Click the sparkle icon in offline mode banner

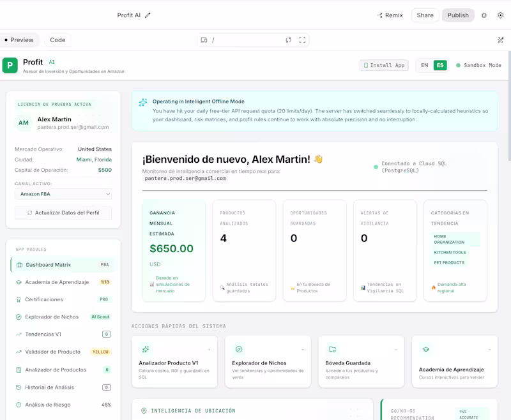click(x=143, y=103)
